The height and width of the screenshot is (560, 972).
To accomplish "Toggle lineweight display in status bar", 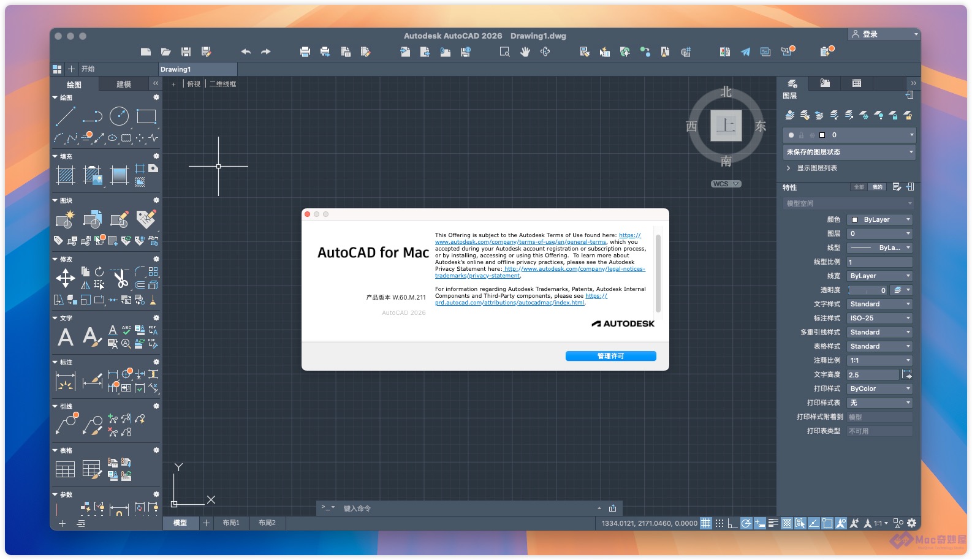I will [773, 523].
